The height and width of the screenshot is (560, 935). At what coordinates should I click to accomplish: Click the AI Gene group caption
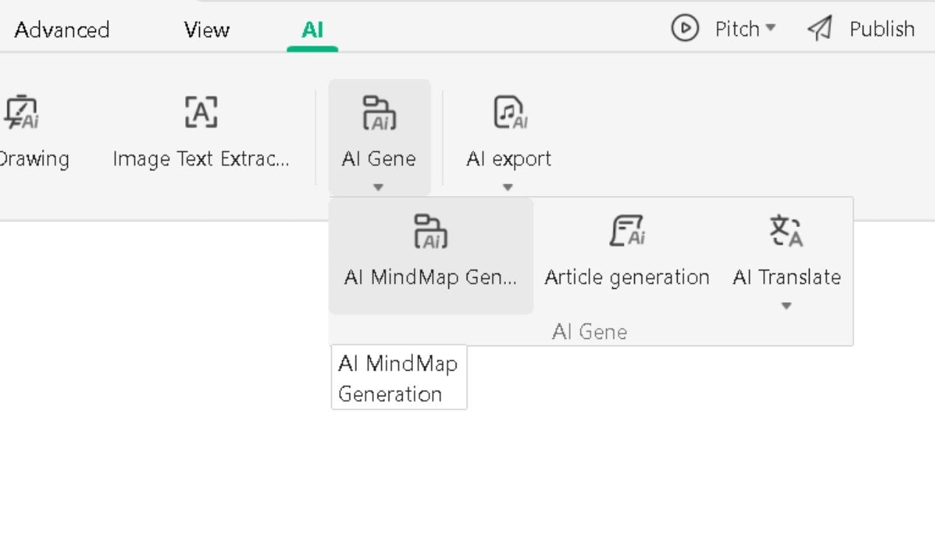pos(590,332)
